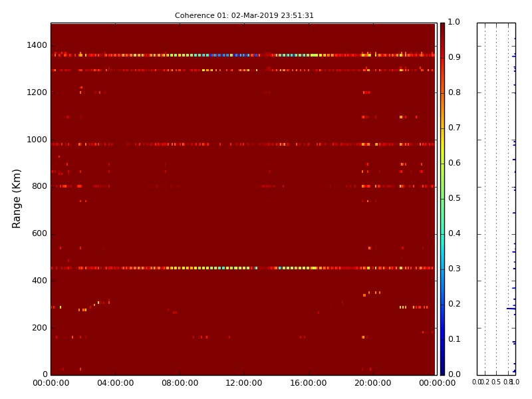Click the 08:00:00 time axis label
532x399 pixels.
point(180,383)
